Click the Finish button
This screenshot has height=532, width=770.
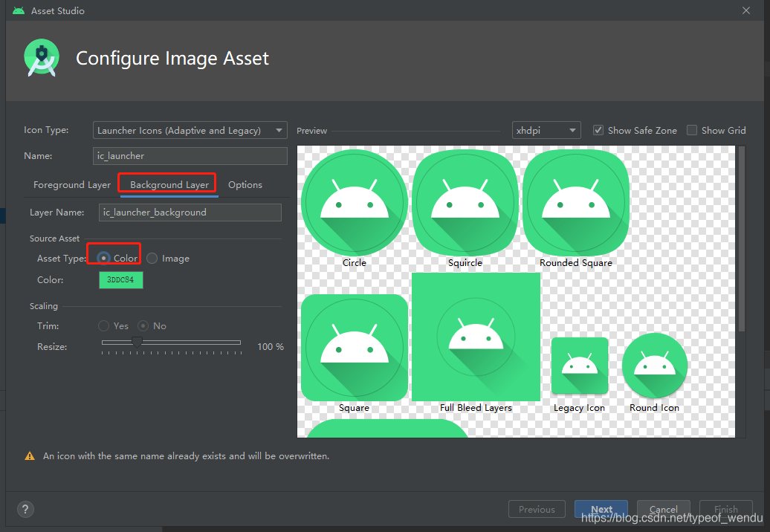tap(726, 509)
